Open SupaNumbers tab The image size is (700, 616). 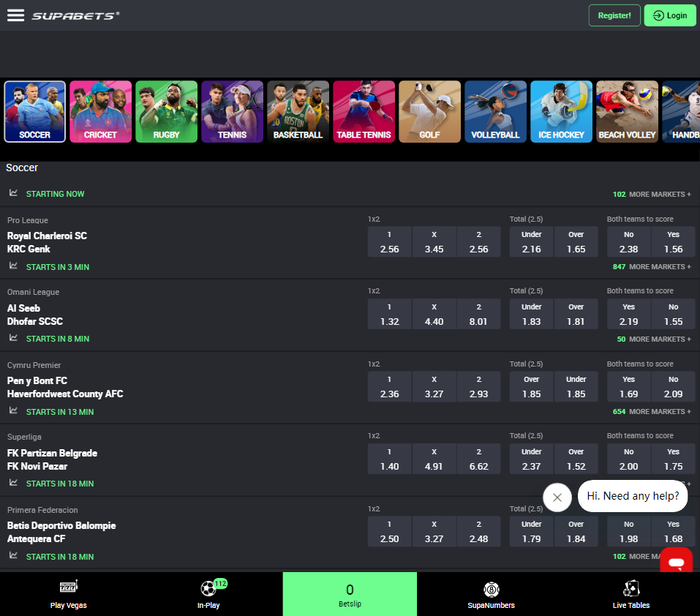coord(491,594)
